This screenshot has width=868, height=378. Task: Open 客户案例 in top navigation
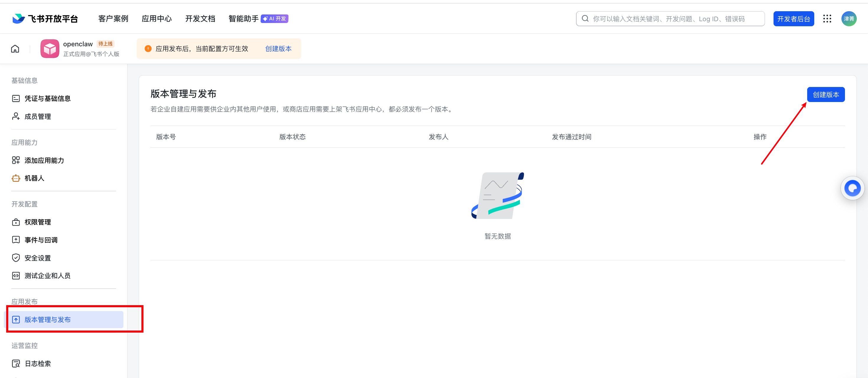coord(113,19)
